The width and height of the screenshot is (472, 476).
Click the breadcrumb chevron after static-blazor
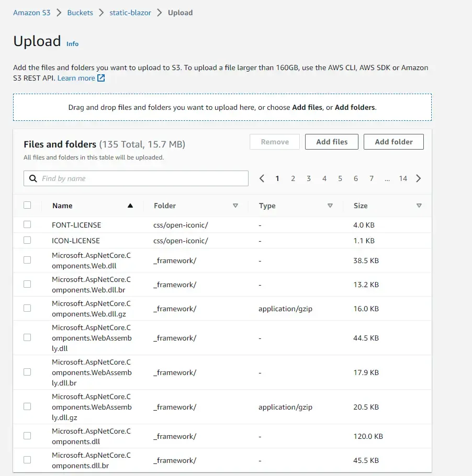tap(159, 13)
